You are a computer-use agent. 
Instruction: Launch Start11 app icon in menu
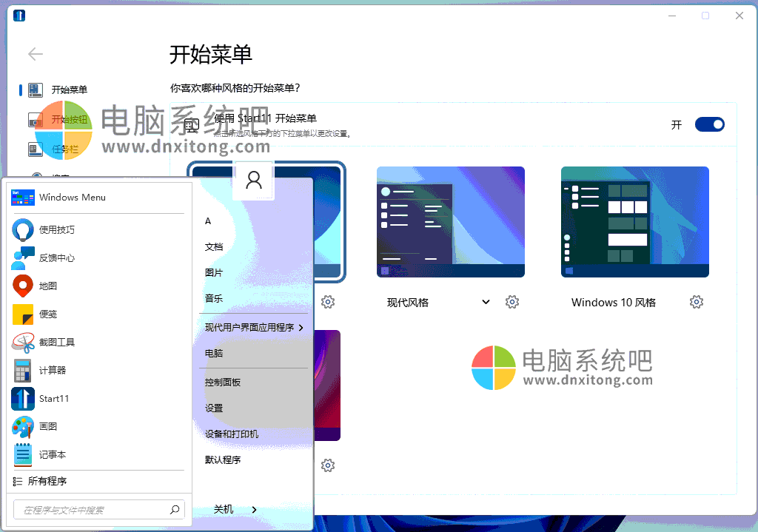23,399
